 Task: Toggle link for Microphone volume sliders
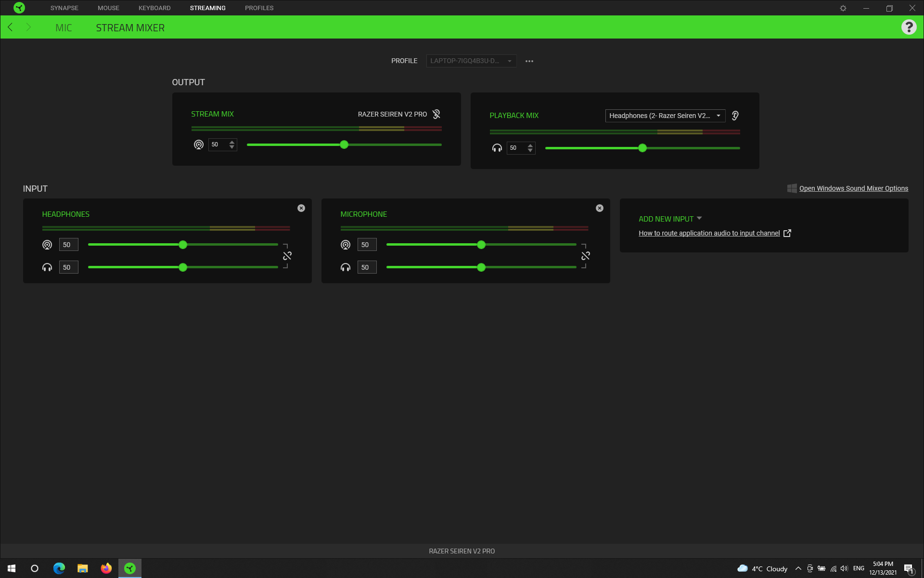(586, 256)
